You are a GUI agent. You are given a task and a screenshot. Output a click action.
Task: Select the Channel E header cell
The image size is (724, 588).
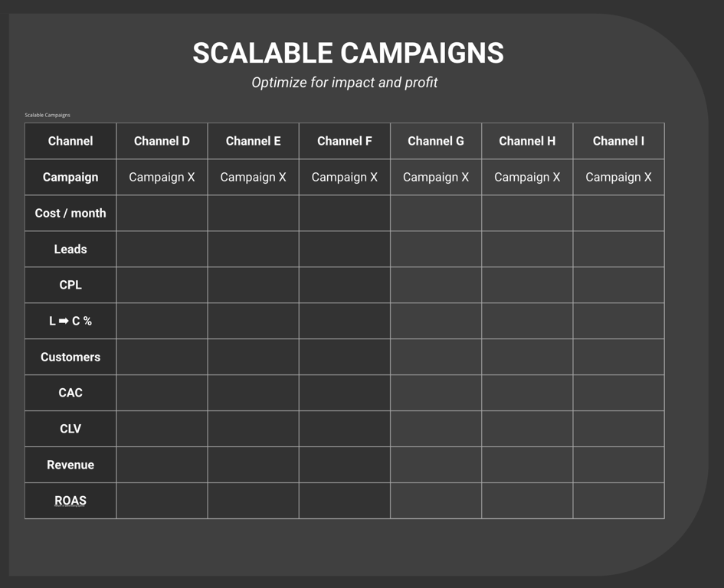click(253, 141)
